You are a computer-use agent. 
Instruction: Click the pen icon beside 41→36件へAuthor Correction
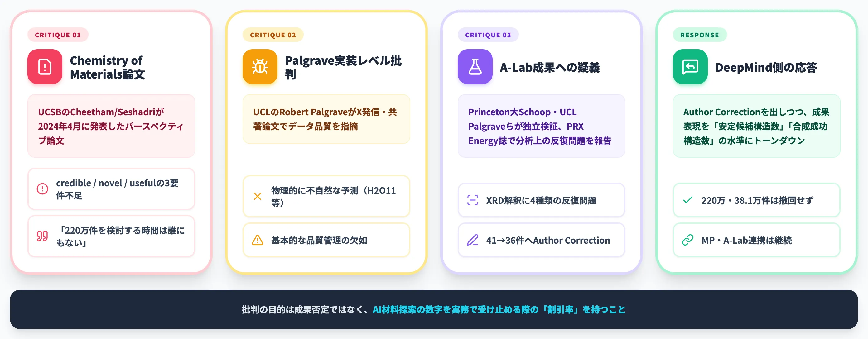point(472,240)
